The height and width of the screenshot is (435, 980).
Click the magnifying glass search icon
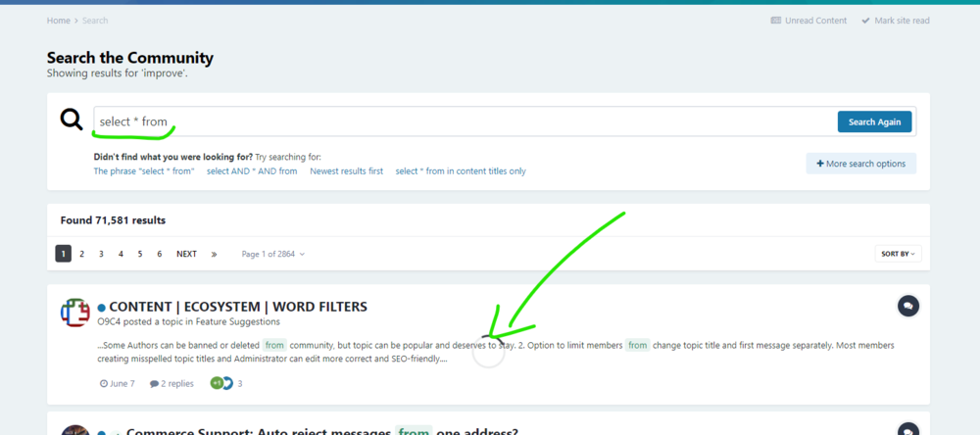click(72, 120)
